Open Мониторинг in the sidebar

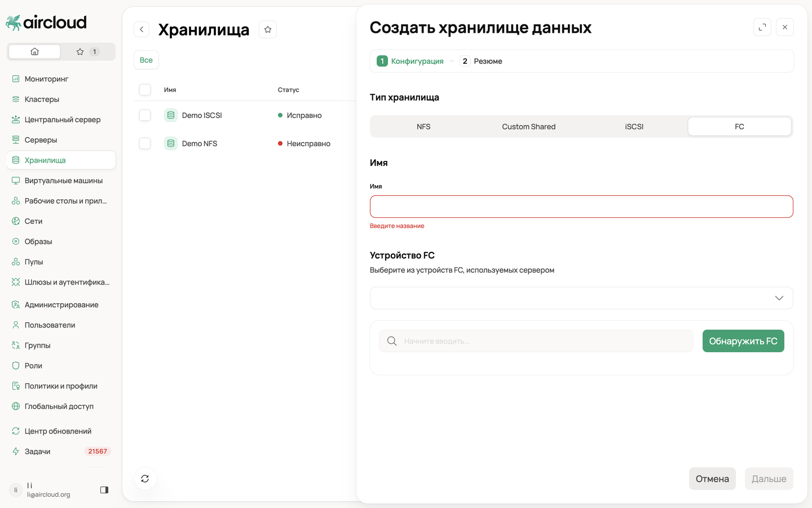coord(61,79)
